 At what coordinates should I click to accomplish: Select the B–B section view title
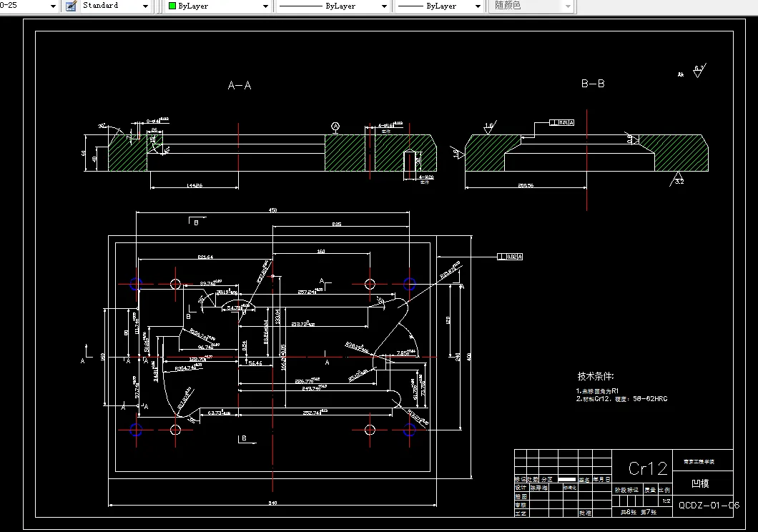point(593,84)
